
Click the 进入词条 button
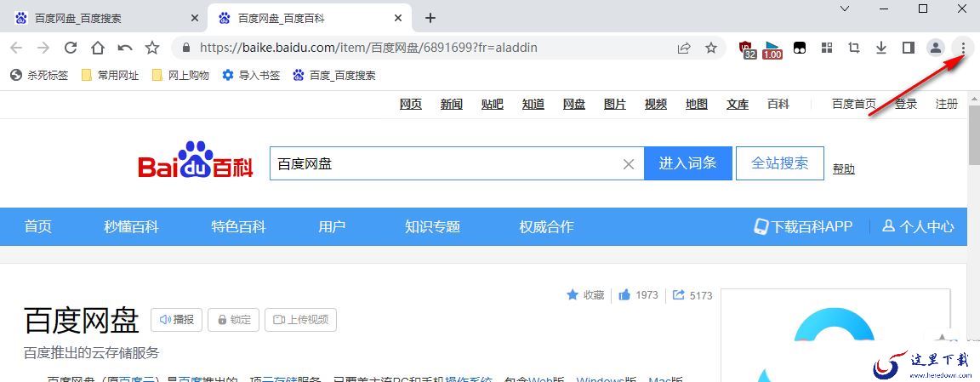click(x=687, y=164)
